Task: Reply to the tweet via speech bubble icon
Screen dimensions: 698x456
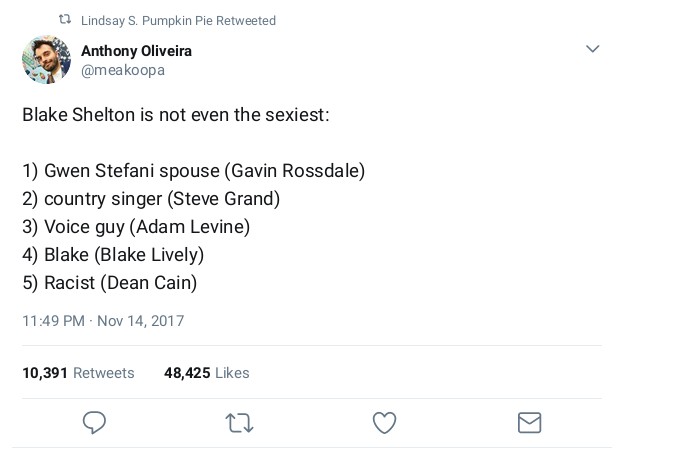Action: pos(94,423)
